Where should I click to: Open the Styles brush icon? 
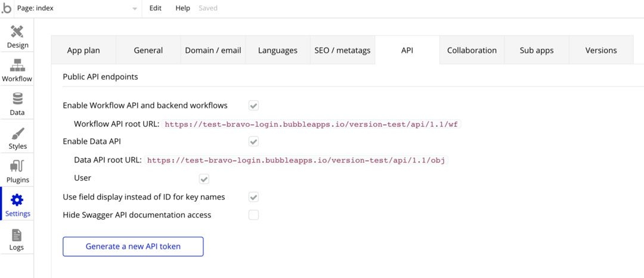[x=17, y=133]
